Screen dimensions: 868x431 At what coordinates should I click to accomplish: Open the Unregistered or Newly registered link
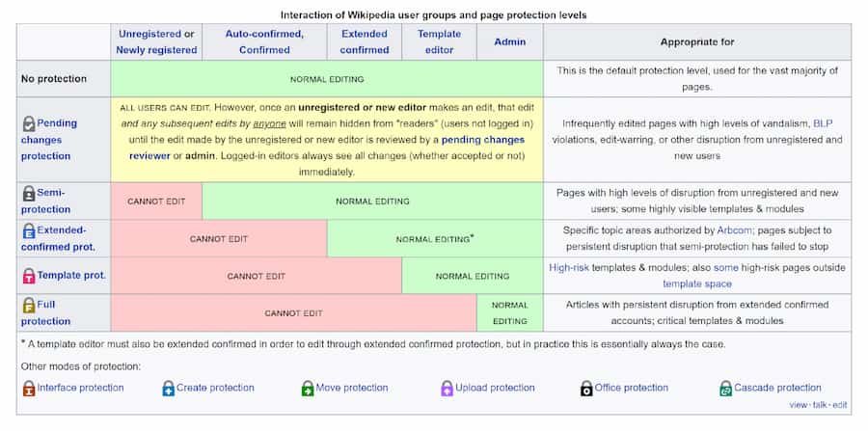click(x=156, y=42)
